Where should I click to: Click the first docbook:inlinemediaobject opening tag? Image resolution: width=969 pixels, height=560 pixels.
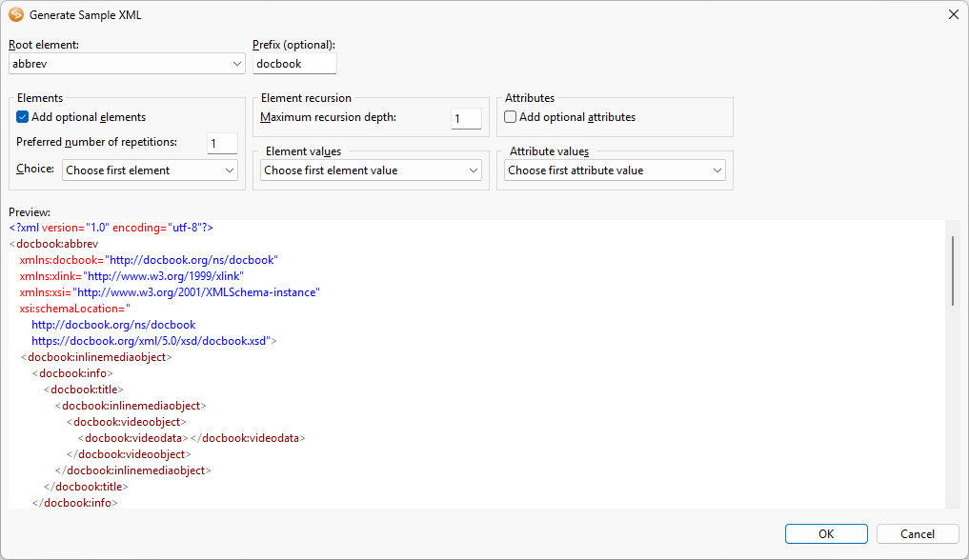tap(96, 357)
